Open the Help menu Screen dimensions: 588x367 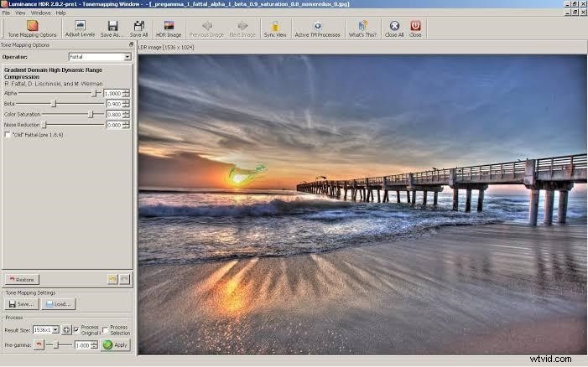click(60, 13)
